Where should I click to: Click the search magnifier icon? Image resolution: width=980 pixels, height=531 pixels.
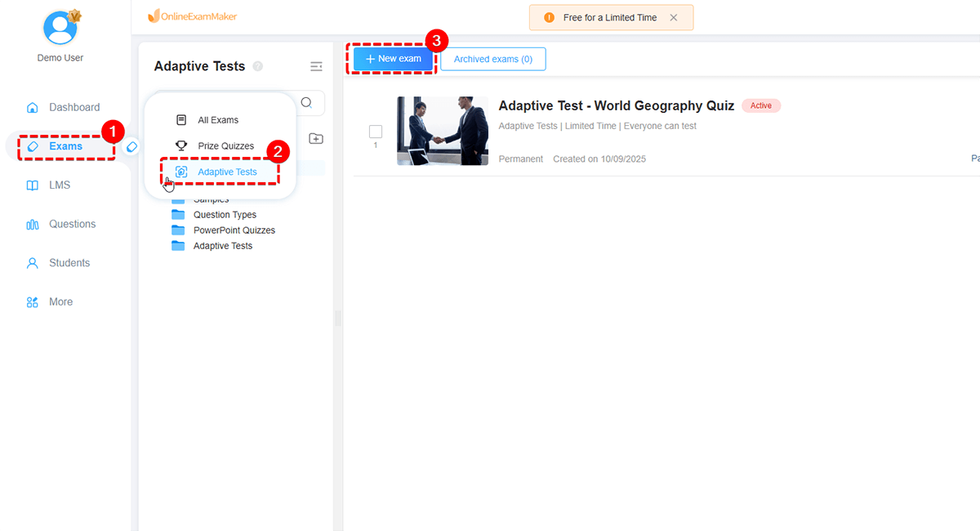click(306, 103)
